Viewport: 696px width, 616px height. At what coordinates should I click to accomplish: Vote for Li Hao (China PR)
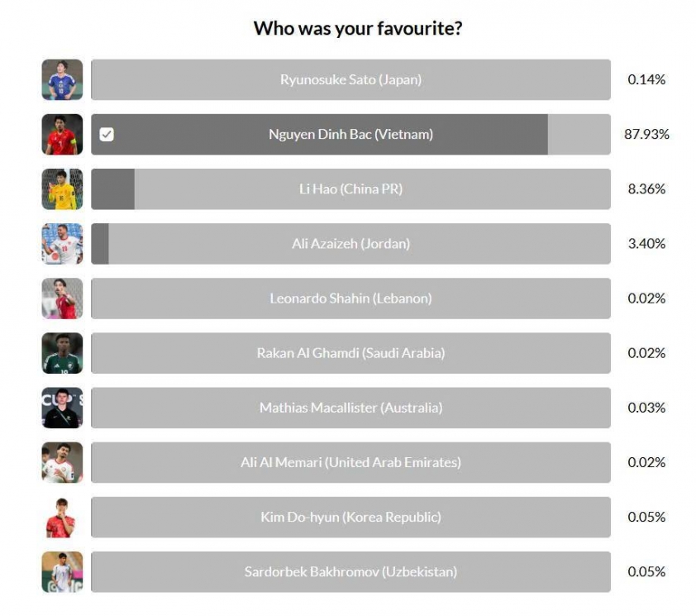pos(350,189)
